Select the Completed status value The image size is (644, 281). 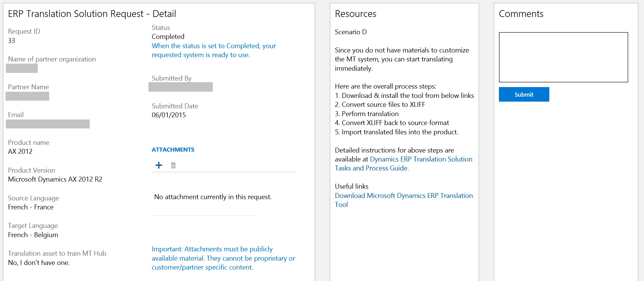[x=168, y=37]
